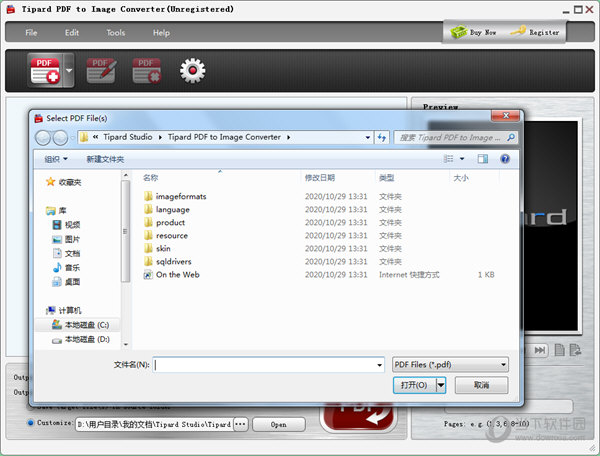Image resolution: width=600 pixels, height=456 pixels.
Task: Click the 打开(O) button
Action: (414, 385)
